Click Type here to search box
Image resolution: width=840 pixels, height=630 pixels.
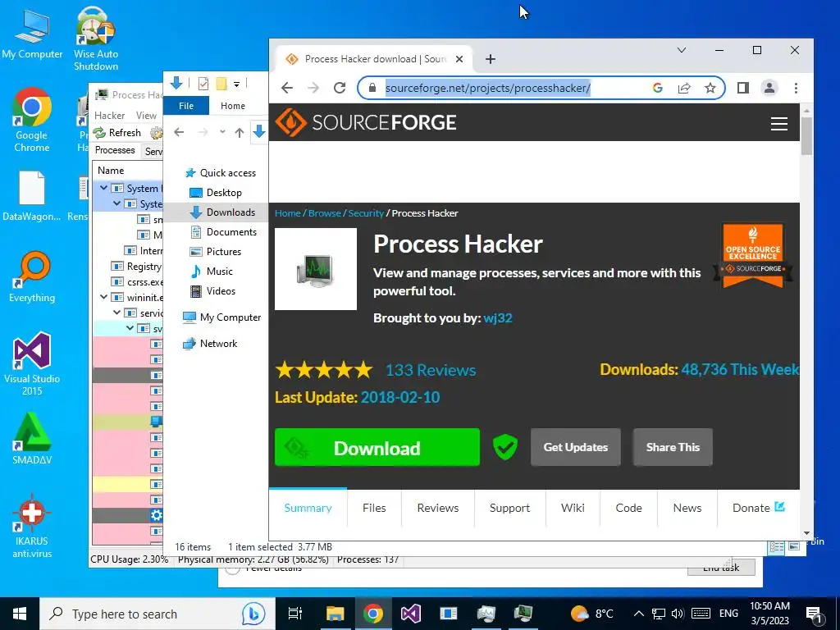157,614
